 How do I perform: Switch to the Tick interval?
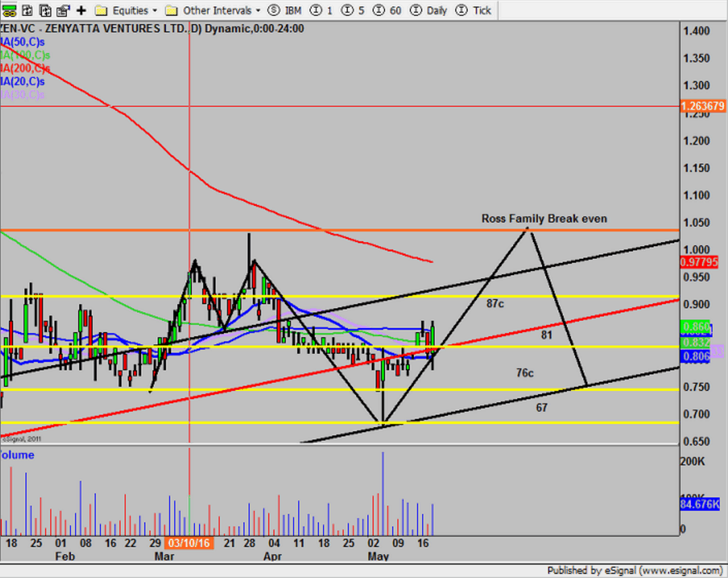pos(473,10)
